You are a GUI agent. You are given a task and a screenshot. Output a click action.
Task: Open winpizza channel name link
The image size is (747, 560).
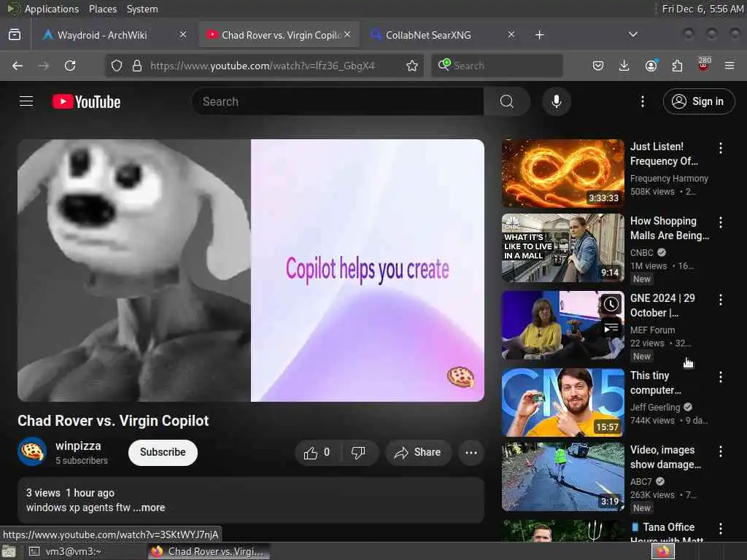78,446
